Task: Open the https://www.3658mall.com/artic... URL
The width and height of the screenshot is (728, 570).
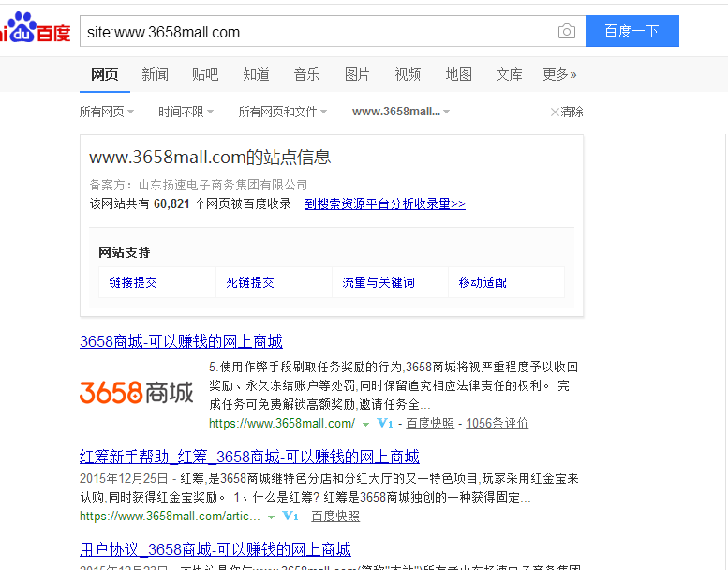Action: (x=170, y=517)
